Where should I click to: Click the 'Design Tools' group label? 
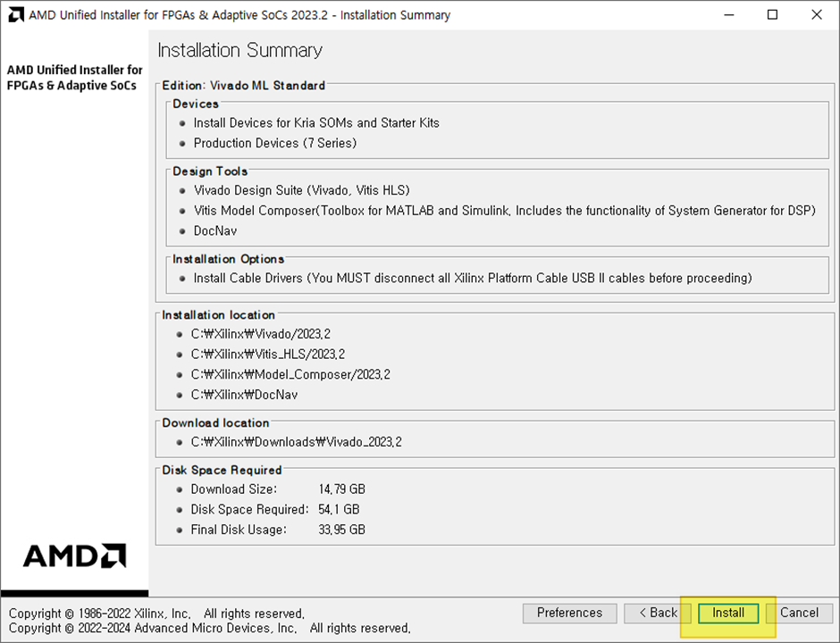click(210, 171)
